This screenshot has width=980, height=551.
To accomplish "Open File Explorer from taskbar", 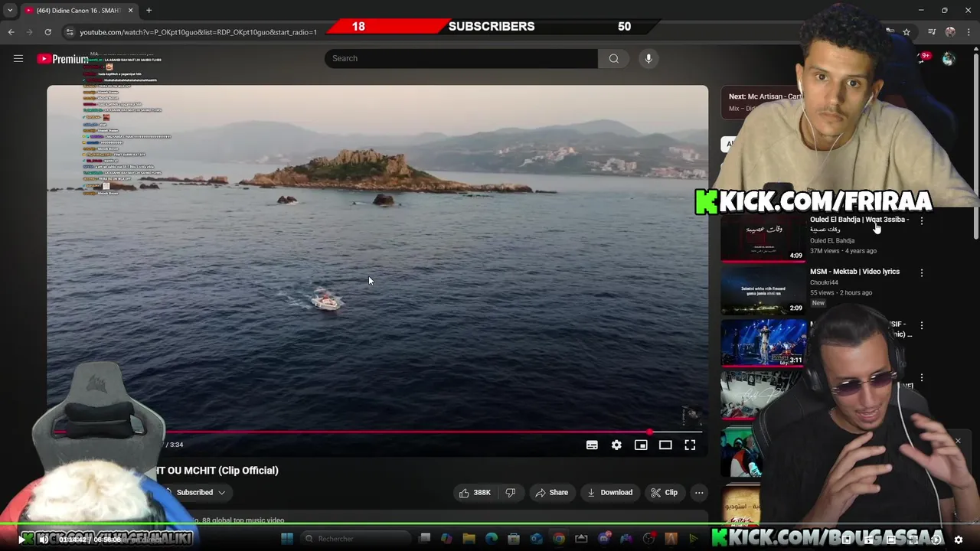I will tap(469, 539).
